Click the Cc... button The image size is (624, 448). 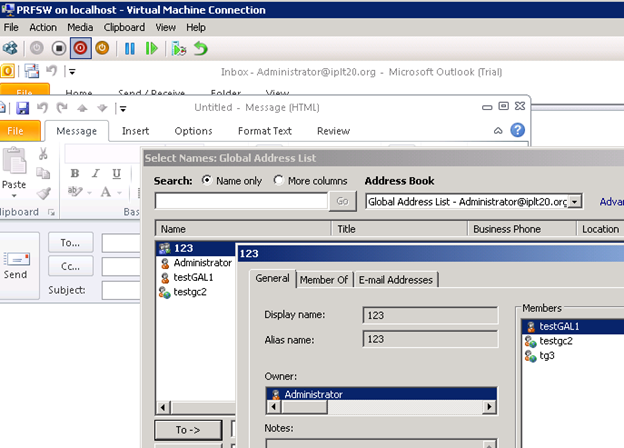pos(70,266)
